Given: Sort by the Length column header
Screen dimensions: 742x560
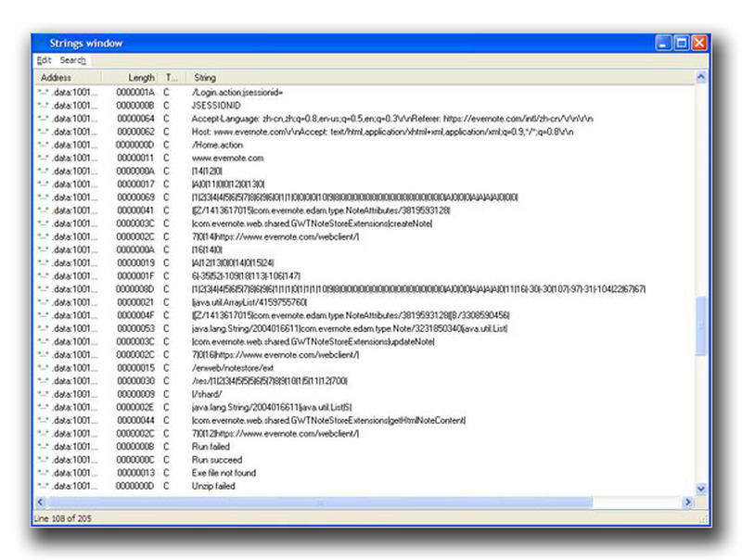Looking at the screenshot, I should click(141, 78).
